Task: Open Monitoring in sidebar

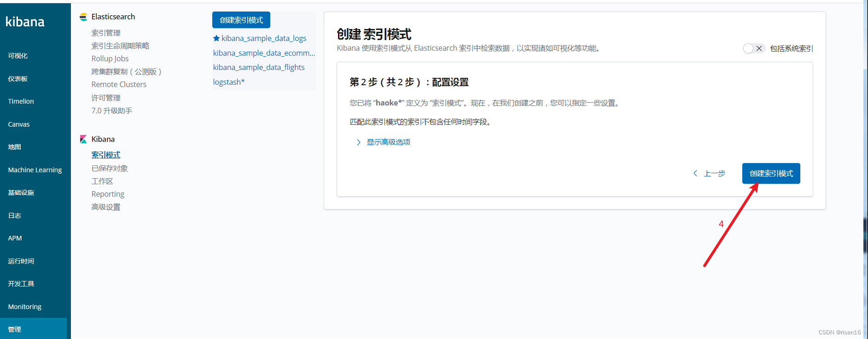Action: pos(24,307)
